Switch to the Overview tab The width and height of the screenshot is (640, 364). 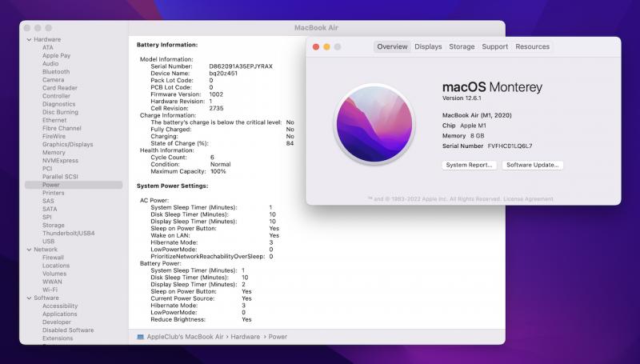pyautogui.click(x=392, y=46)
